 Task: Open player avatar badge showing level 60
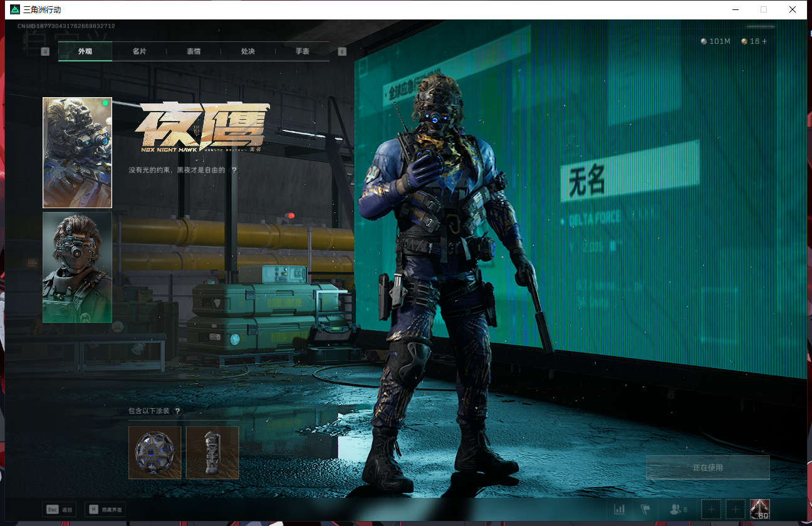(x=760, y=510)
